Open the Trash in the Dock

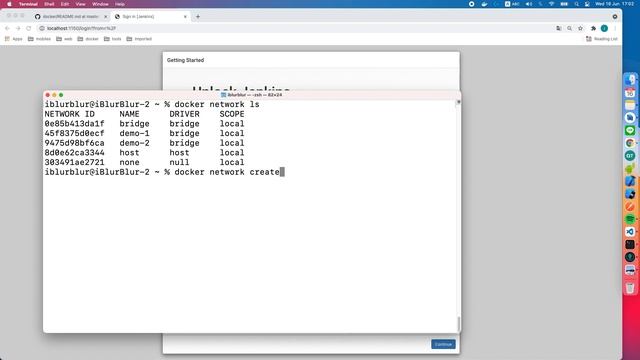click(x=630, y=287)
